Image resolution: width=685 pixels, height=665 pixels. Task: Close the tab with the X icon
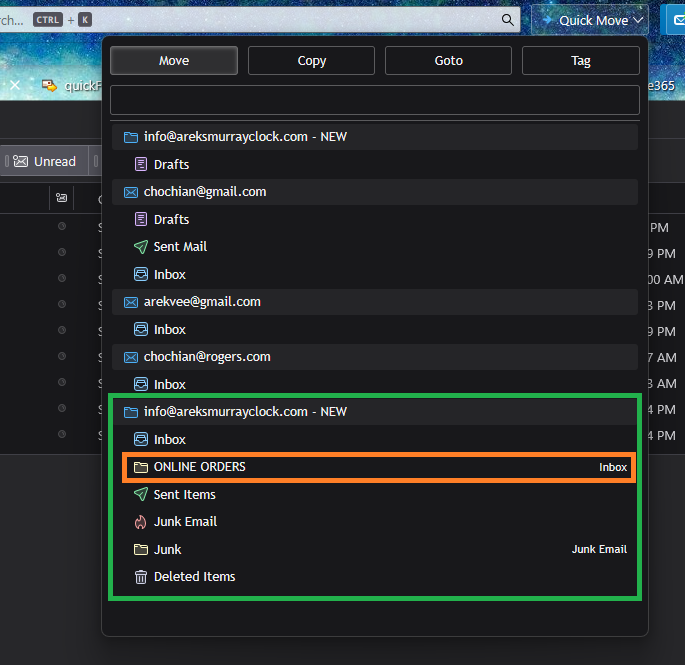tap(15, 86)
